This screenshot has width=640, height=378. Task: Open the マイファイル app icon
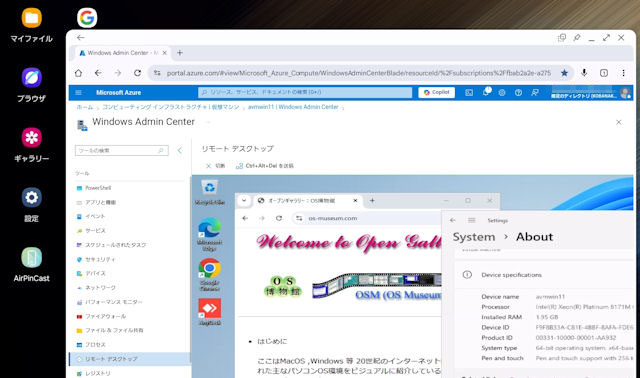[x=31, y=18]
